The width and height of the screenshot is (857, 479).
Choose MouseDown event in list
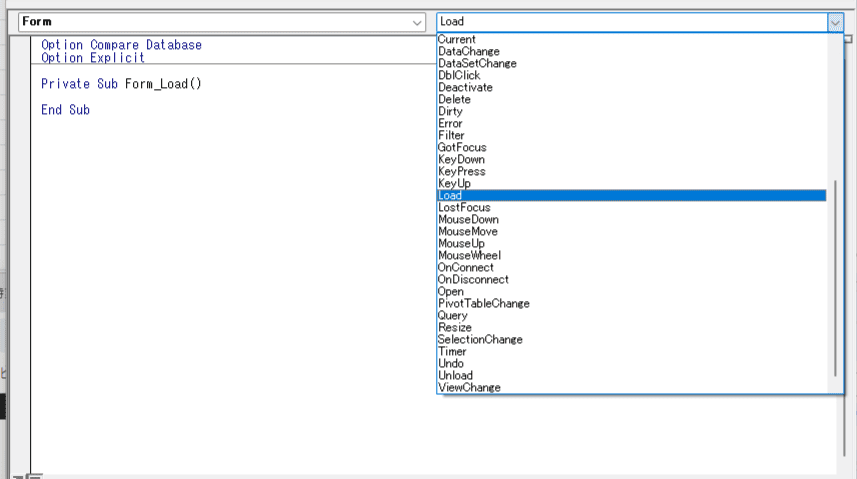pyautogui.click(x=632, y=220)
